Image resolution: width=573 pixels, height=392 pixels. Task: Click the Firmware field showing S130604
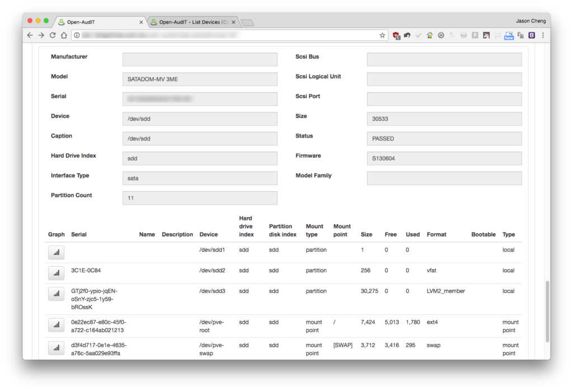444,159
